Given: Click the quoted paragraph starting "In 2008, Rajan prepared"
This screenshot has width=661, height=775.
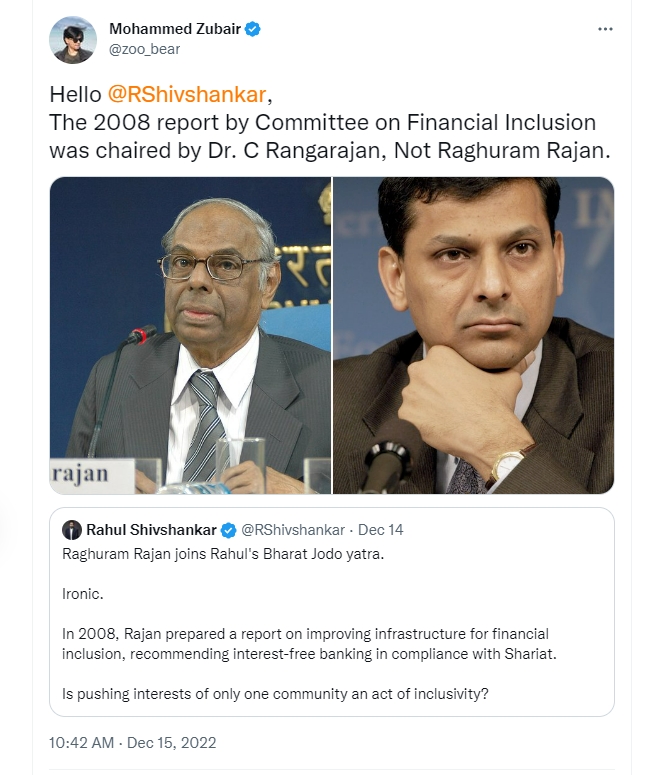Looking at the screenshot, I should point(305,643).
